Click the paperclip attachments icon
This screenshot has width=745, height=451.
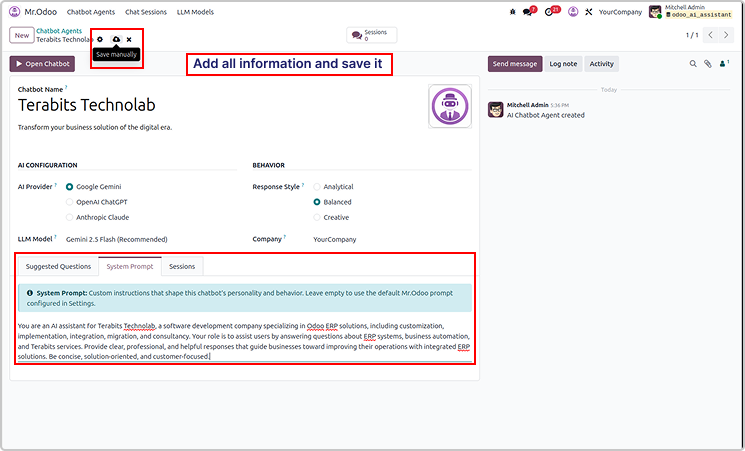(x=708, y=64)
